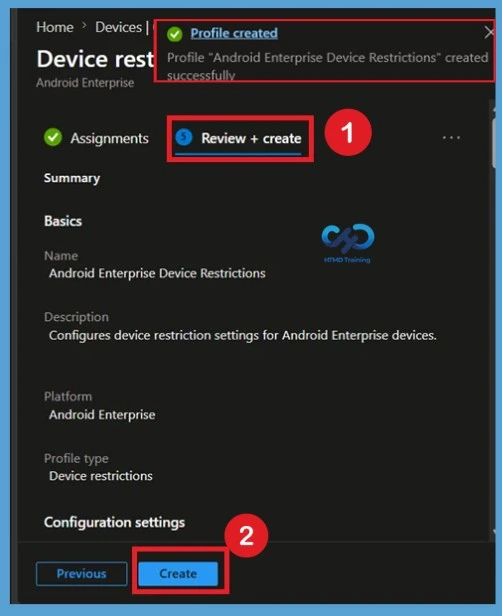
Task: Click the Summary heading
Action: pyautogui.click(x=72, y=178)
